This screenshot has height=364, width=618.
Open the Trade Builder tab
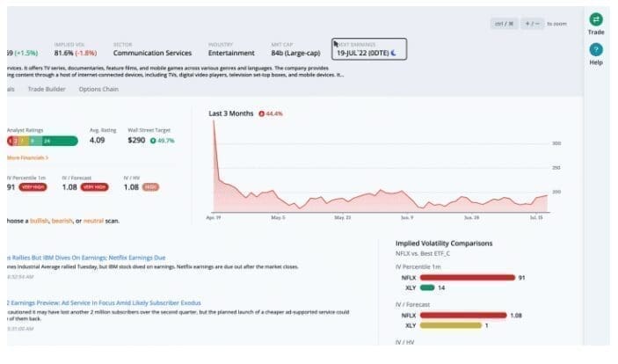click(x=47, y=88)
